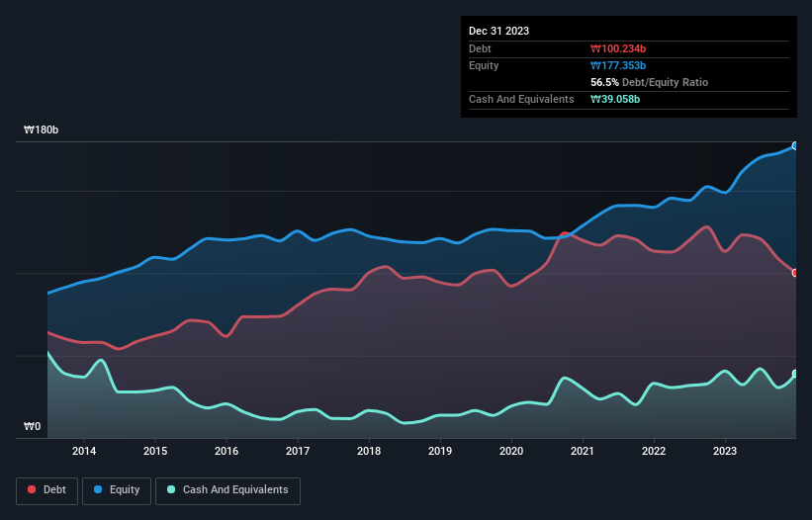Click the 2019 x-axis label
This screenshot has height=520, width=812.
tap(440, 451)
